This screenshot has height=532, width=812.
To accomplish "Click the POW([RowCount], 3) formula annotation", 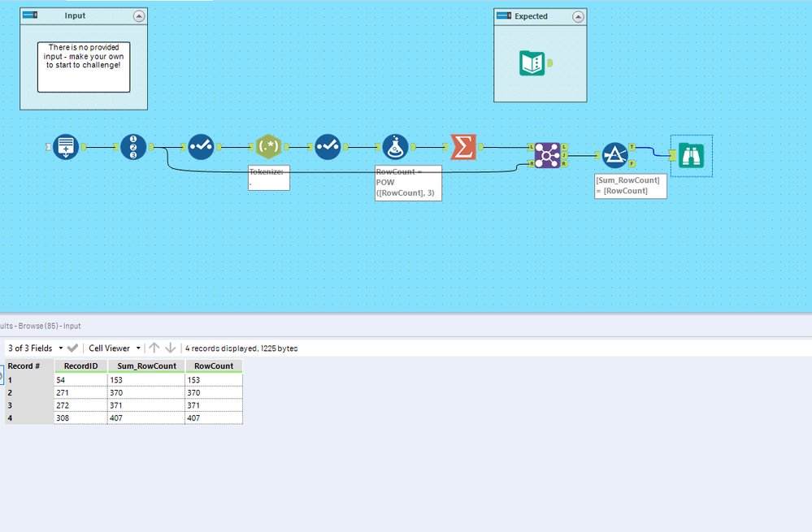I will (x=408, y=183).
